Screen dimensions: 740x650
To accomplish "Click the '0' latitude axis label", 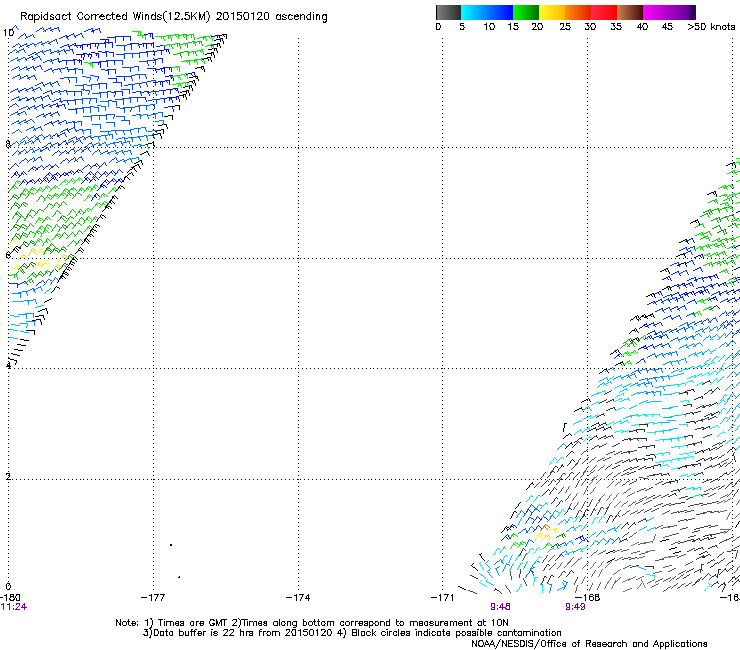I will coord(8,587).
